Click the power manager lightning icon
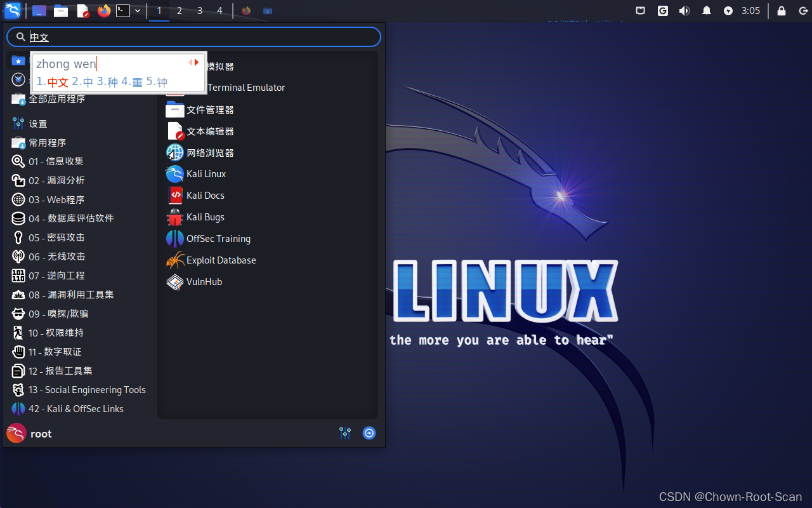This screenshot has width=812, height=508. click(x=728, y=11)
